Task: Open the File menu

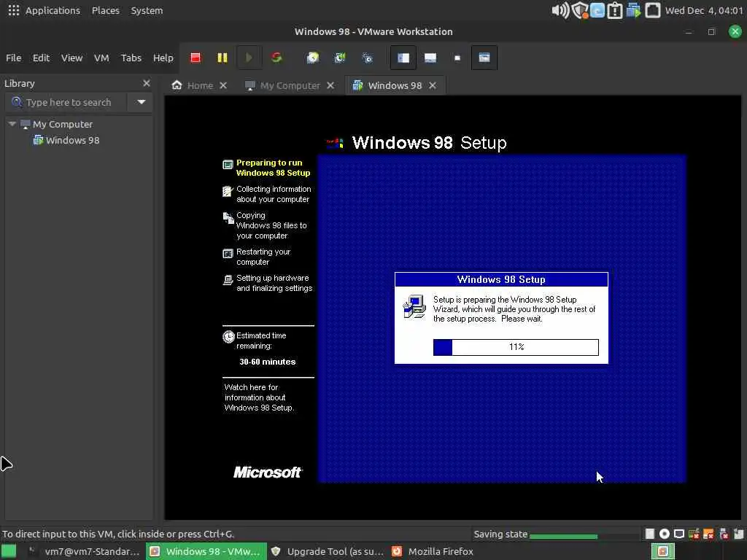Action: click(13, 58)
